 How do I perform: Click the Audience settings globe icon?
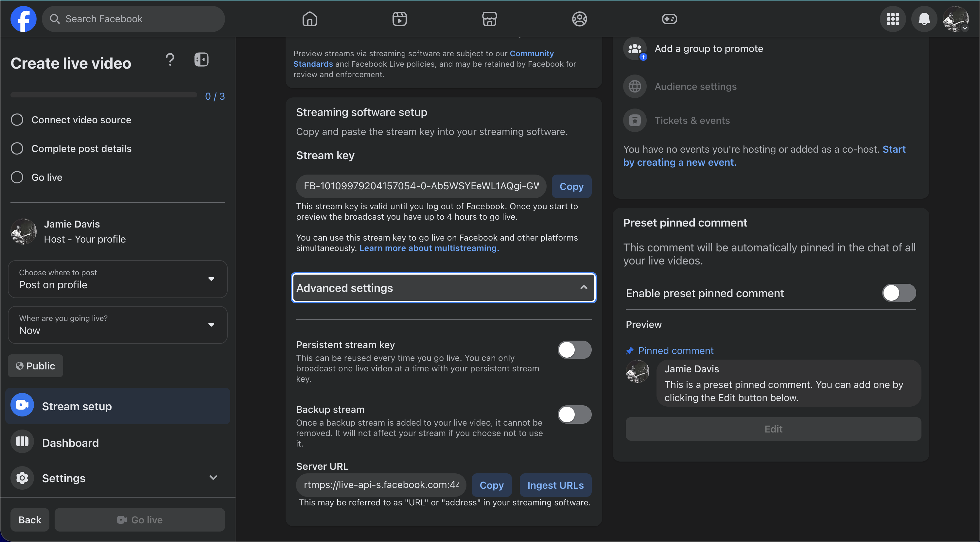(635, 86)
